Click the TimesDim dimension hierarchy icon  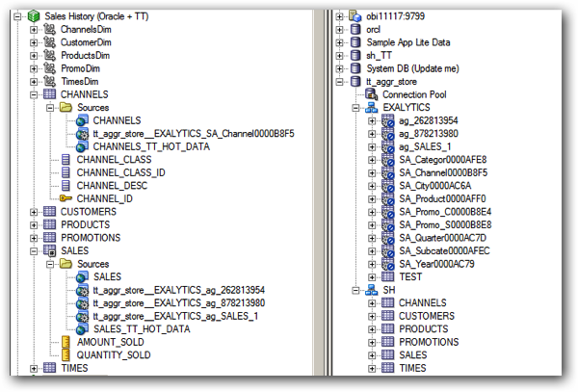click(x=50, y=82)
